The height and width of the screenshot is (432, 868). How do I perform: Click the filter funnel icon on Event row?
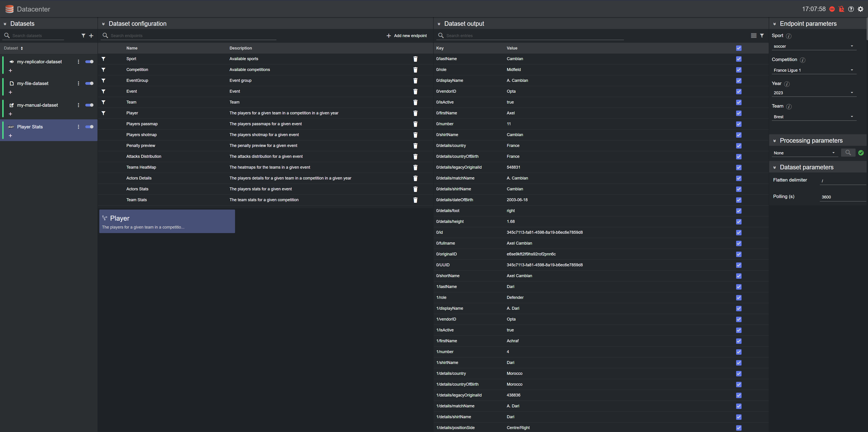[x=103, y=91]
